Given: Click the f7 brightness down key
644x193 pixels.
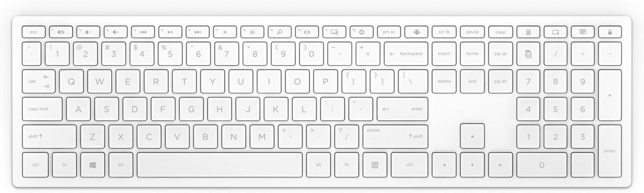Looking at the screenshot, I should (225, 32).
